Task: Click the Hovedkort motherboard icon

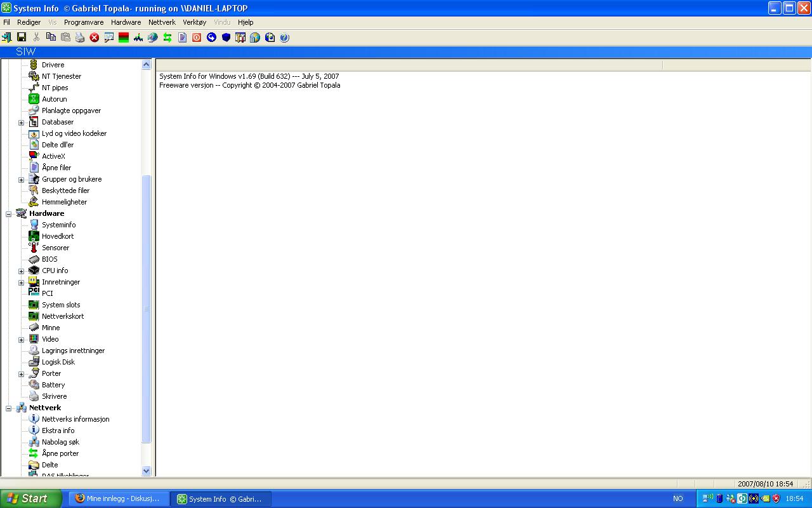Action: point(34,236)
